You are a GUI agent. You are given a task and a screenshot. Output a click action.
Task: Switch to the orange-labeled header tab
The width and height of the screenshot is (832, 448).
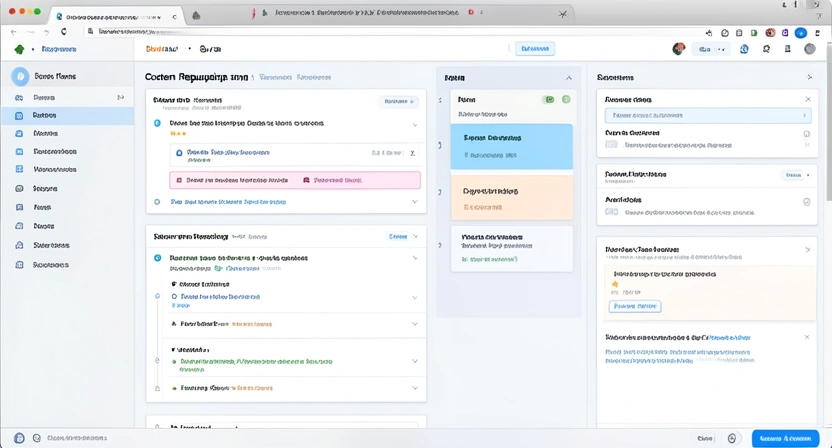tap(162, 49)
